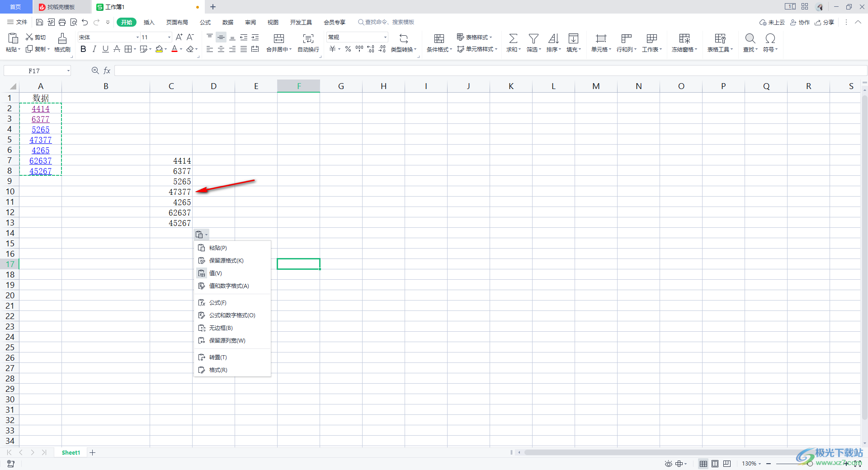Click the Save icon in quick access toolbar
Viewport: 868px width, 470px height.
click(x=39, y=22)
